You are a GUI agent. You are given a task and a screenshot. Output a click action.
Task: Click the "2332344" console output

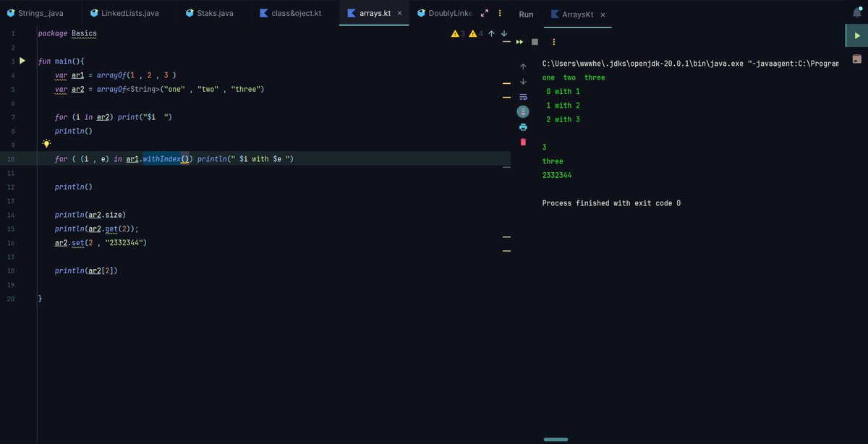(x=557, y=175)
